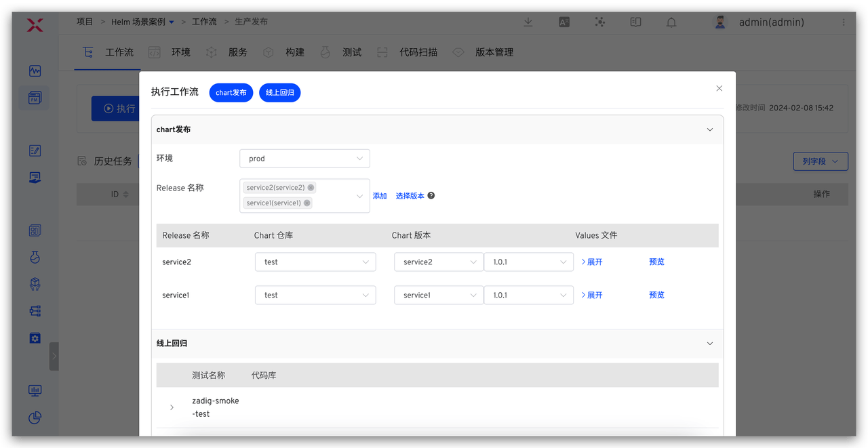Click the language translate icon
The height and width of the screenshot is (448, 868).
pyautogui.click(x=564, y=22)
